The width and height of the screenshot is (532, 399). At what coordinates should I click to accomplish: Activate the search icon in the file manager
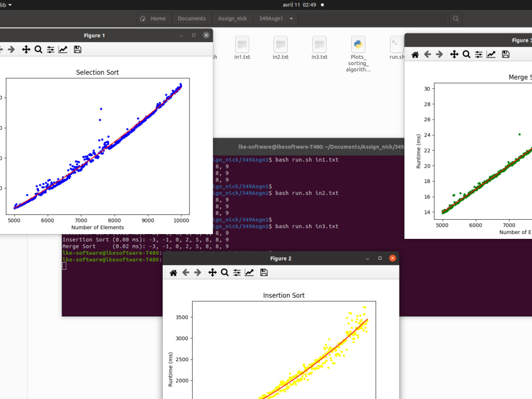455,18
